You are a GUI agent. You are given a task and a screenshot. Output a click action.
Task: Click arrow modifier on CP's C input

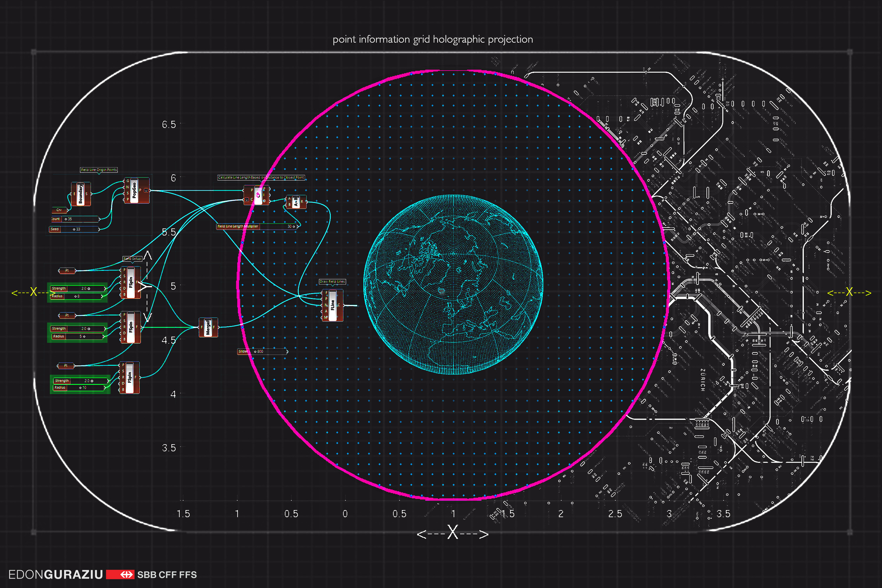pos(247,200)
